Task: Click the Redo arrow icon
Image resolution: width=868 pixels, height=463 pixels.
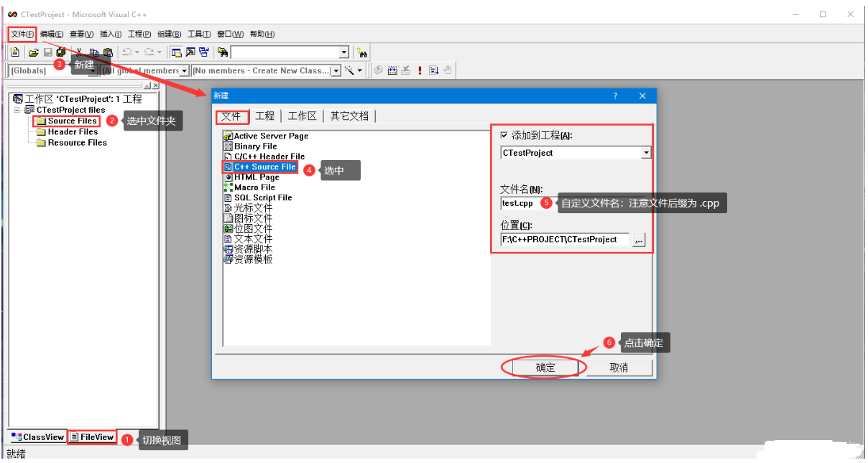Action: pos(148,52)
